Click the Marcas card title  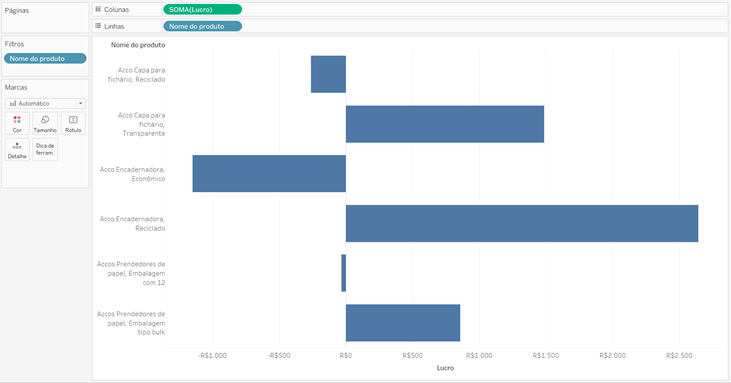tap(16, 87)
